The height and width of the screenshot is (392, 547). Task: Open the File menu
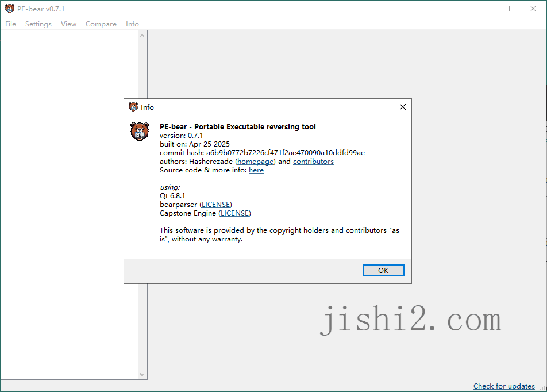10,24
